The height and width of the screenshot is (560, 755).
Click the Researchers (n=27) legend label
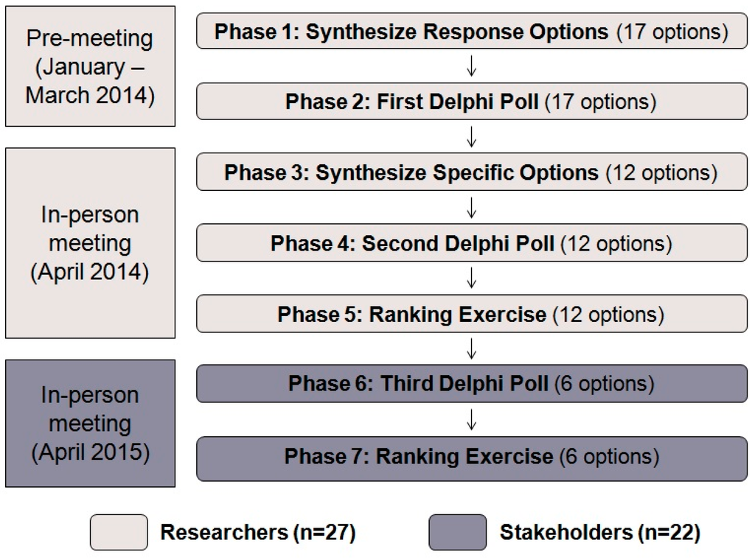(258, 533)
